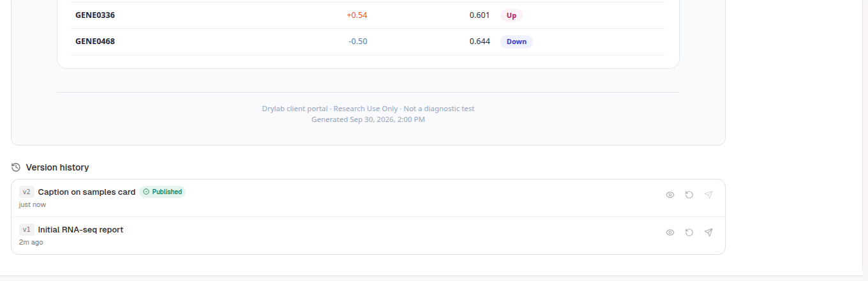Click the +0.54 fold change value
The image size is (868, 281).
pos(357,15)
